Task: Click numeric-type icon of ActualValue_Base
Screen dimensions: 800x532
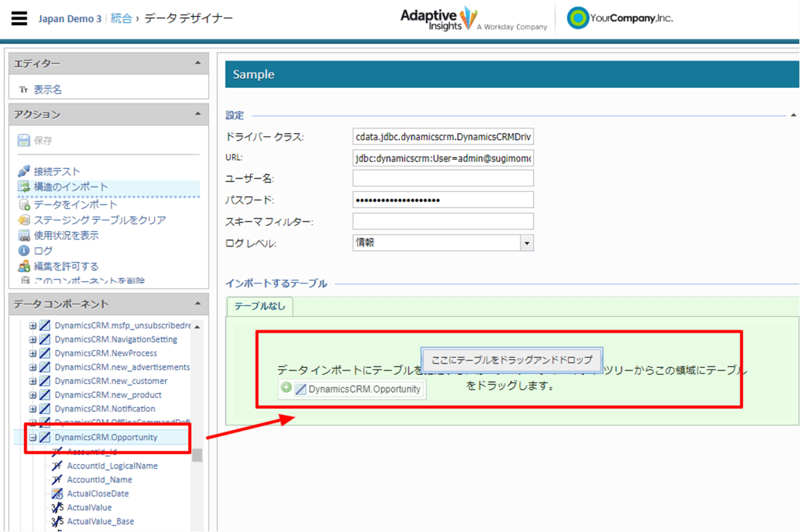Action: (x=57, y=521)
